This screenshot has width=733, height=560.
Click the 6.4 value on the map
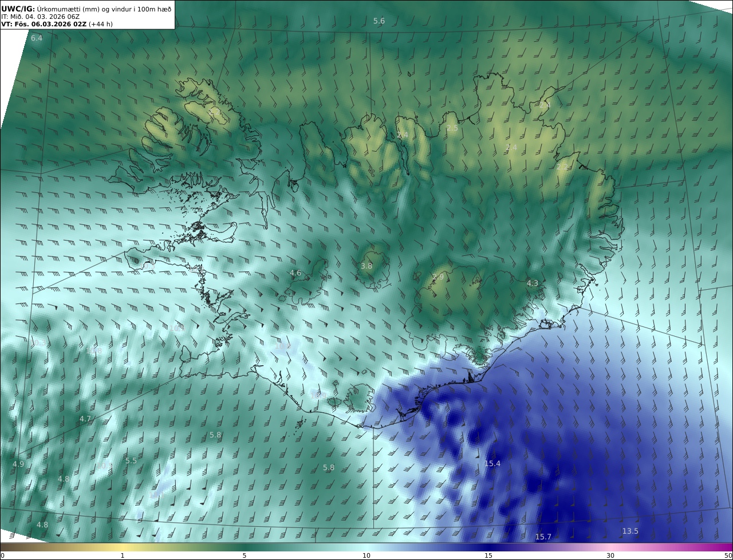(37, 38)
